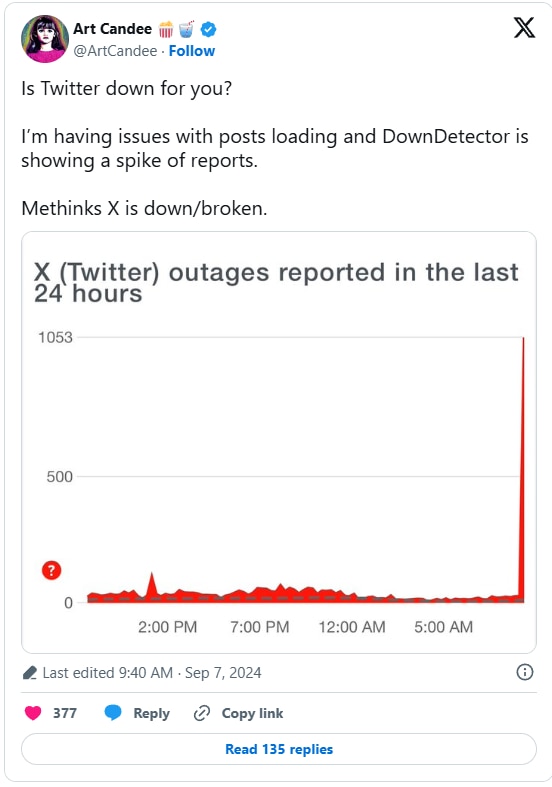Click the red question mark icon
The height and width of the screenshot is (787, 552).
tap(51, 570)
